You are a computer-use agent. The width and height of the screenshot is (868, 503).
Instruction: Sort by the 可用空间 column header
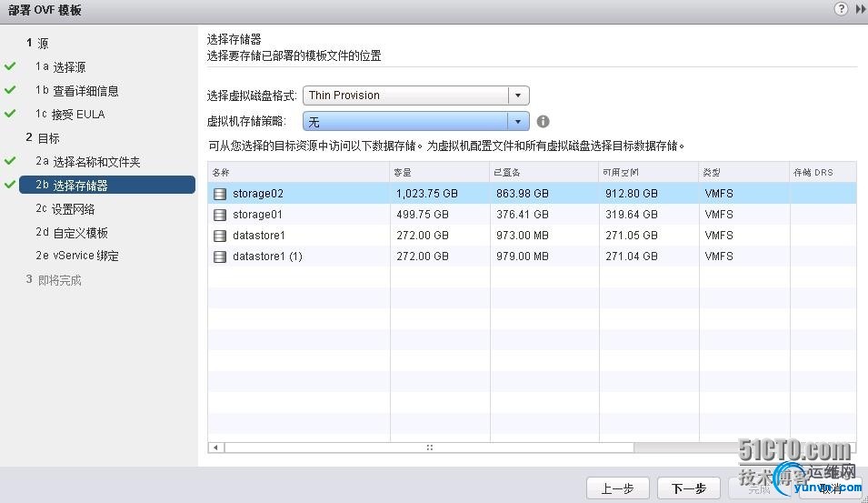click(x=649, y=172)
